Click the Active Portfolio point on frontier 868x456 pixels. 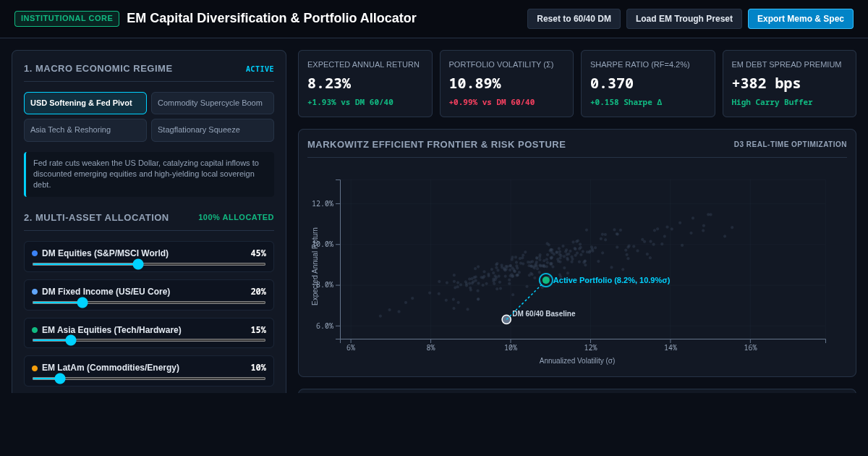pos(546,280)
